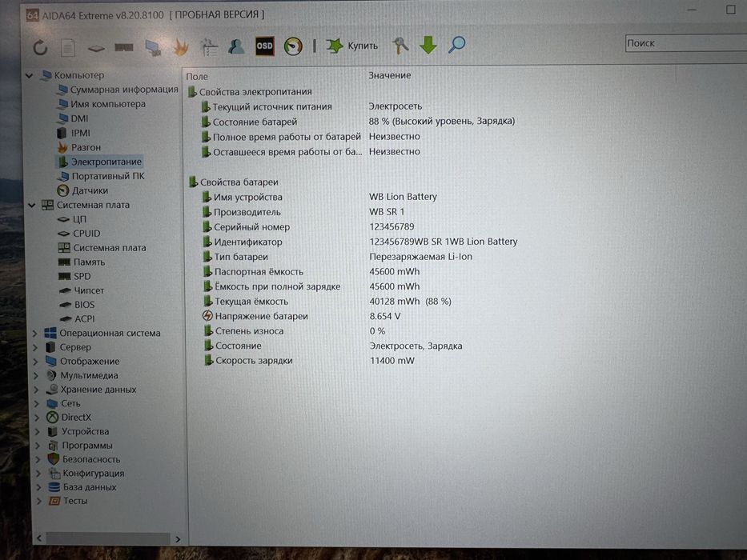Select the Состояние батарей row
This screenshot has height=560, width=747.
358,122
